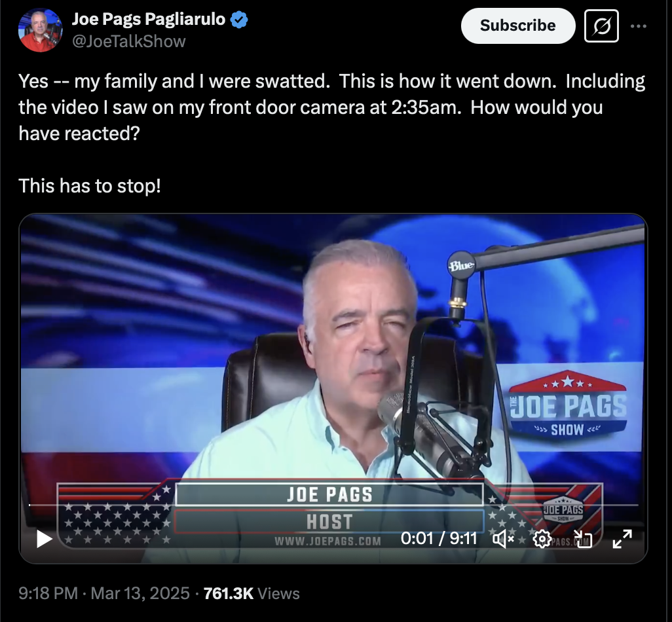Play the video in the tweet
This screenshot has width=672, height=622.
(45, 538)
